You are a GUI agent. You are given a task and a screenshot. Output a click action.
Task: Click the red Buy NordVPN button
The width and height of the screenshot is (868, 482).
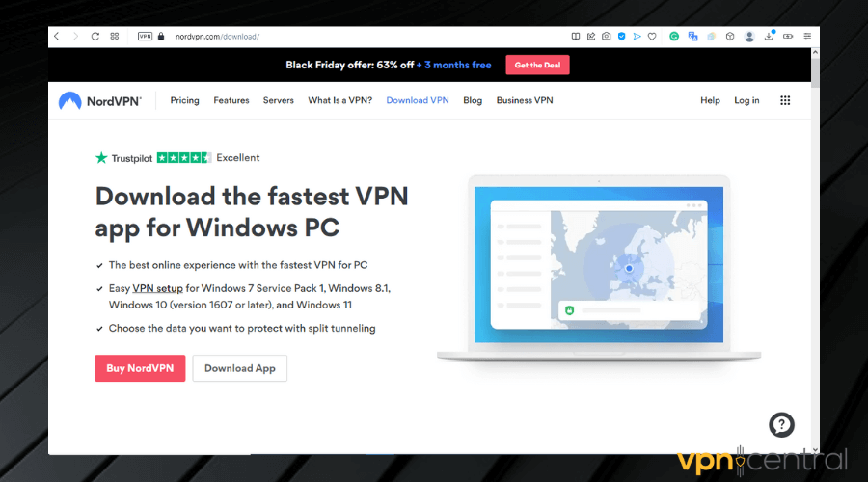tap(140, 368)
